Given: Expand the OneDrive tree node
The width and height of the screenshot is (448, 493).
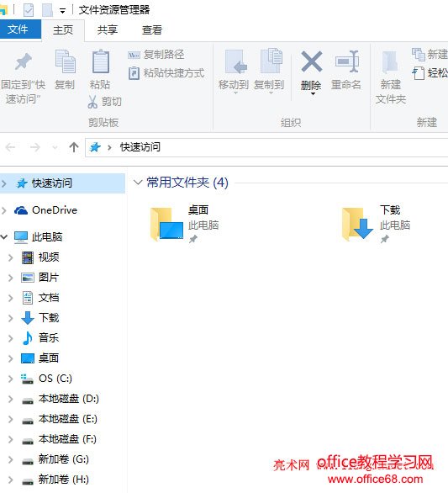Looking at the screenshot, I should (x=4, y=210).
